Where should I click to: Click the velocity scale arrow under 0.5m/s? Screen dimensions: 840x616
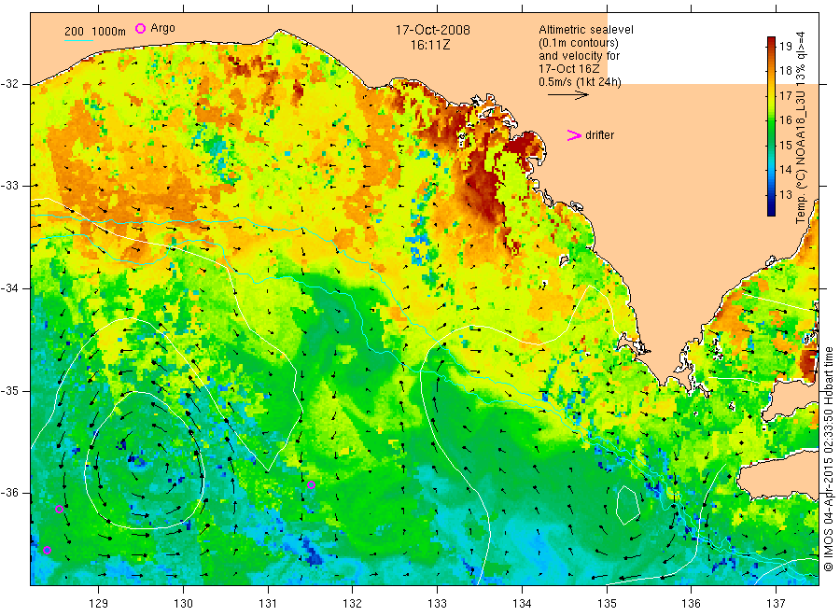[x=567, y=95]
